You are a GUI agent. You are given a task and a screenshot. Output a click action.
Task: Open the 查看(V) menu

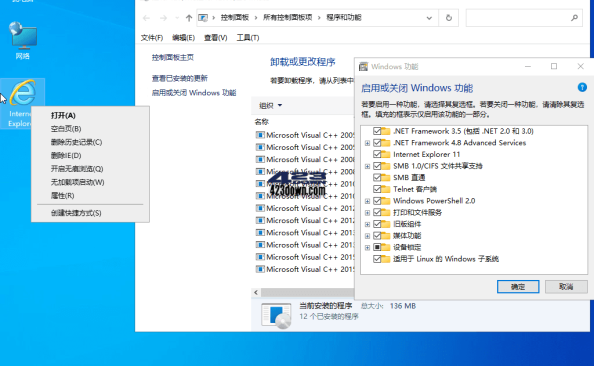216,38
